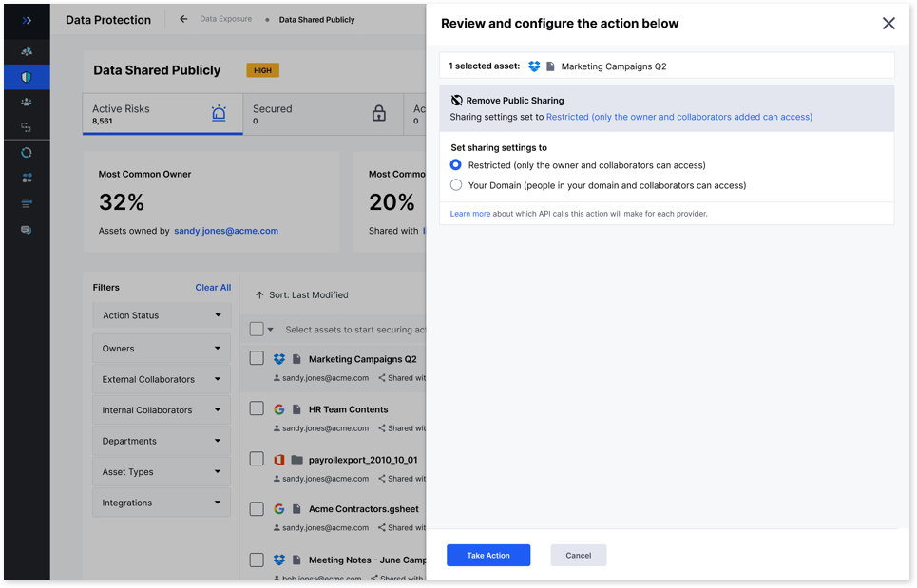This screenshot has height=588, width=917.
Task: Click the back arrow next to Data Exposure
Action: [183, 19]
